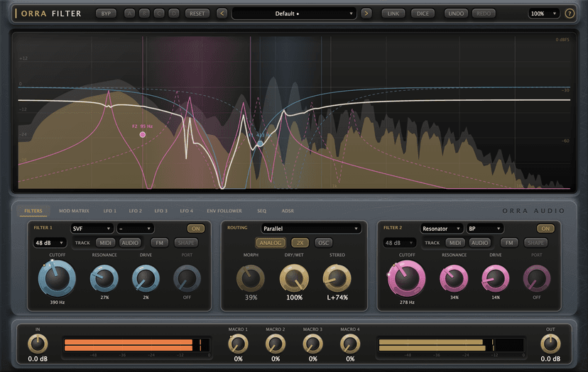Select the output gain knob
Screen dimensions: 588x372
pos(550,344)
